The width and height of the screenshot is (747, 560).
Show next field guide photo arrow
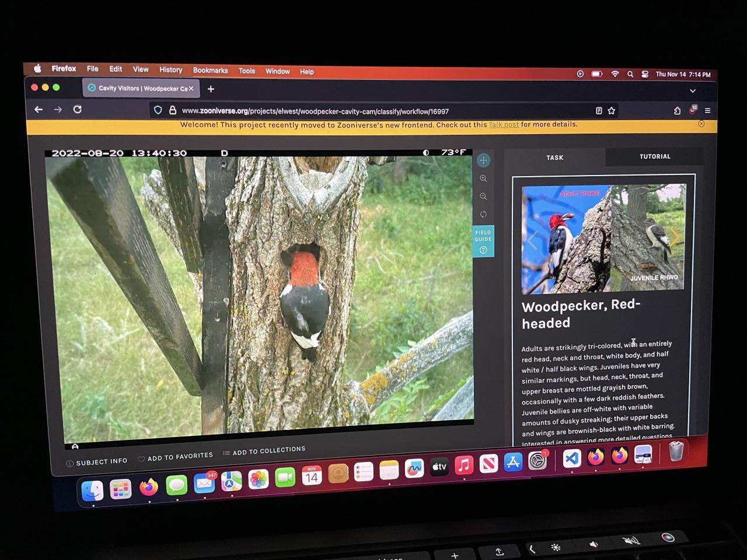(675, 237)
